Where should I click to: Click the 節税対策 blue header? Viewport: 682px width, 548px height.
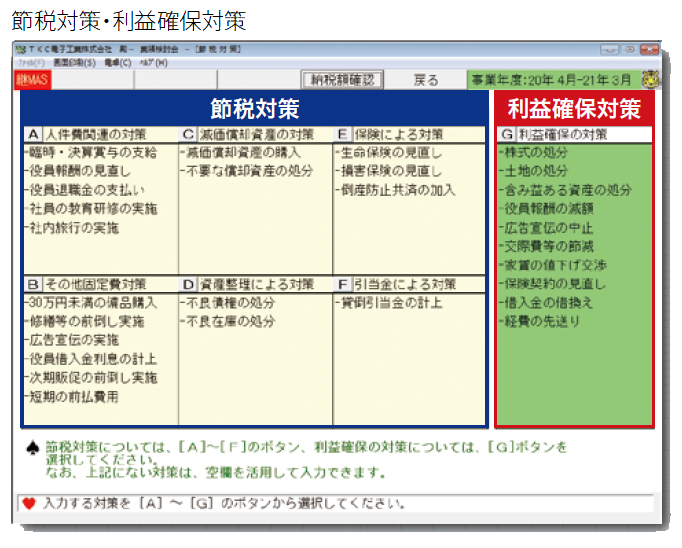point(255,109)
